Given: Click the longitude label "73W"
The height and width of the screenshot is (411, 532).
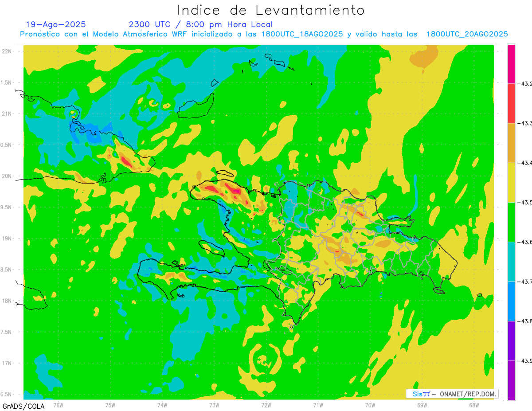Looking at the screenshot, I should (x=214, y=405).
